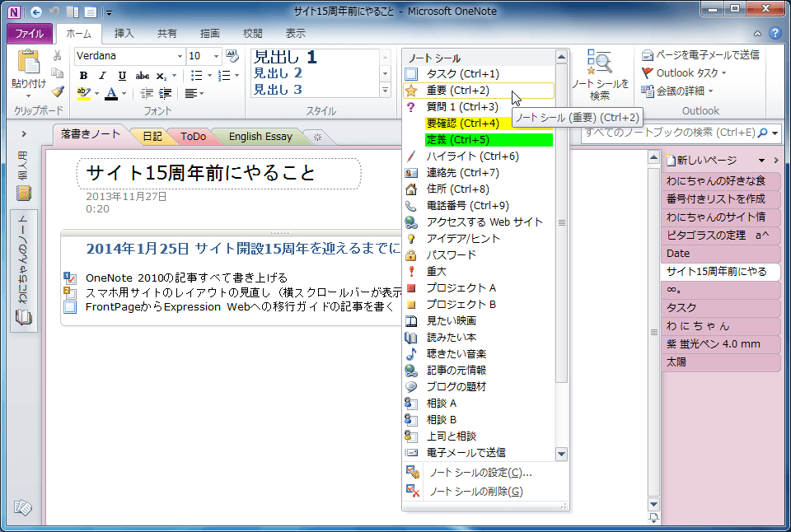Screen dimensions: 791x532
Task: Apply the font color A swatch
Action: tap(111, 93)
